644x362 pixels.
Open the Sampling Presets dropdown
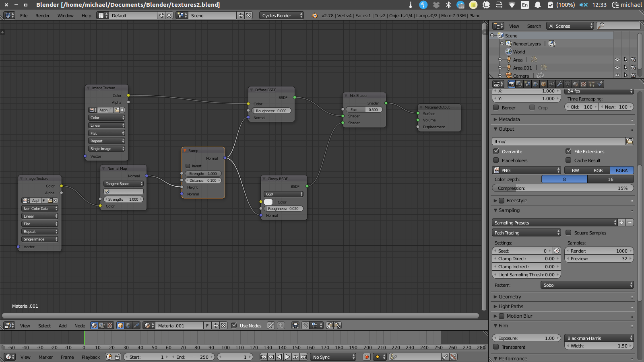[x=553, y=222]
